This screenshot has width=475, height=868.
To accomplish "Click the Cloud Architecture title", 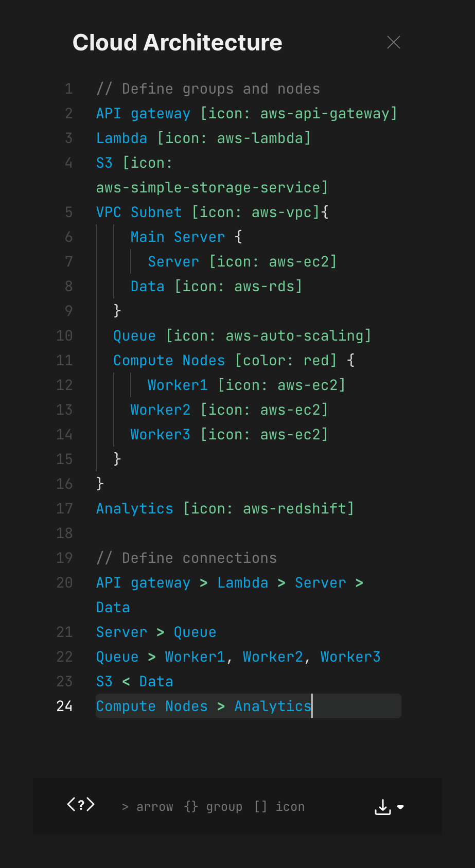I will click(178, 42).
